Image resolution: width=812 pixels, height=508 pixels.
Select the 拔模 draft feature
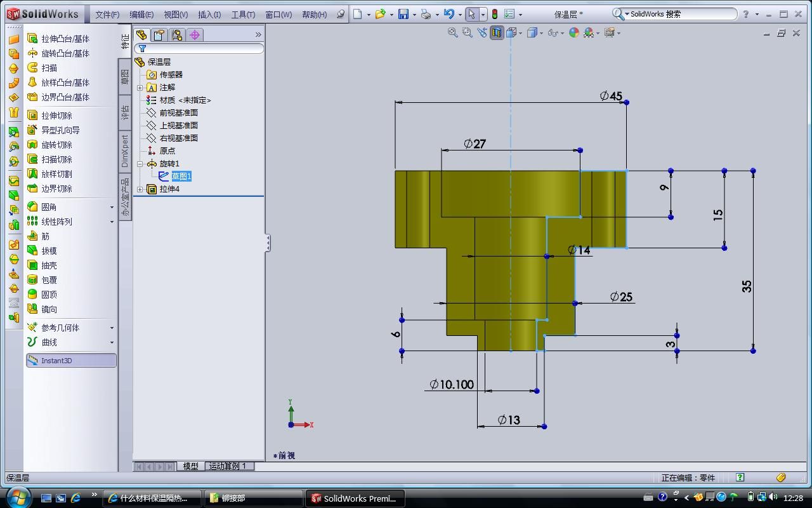[x=43, y=251]
